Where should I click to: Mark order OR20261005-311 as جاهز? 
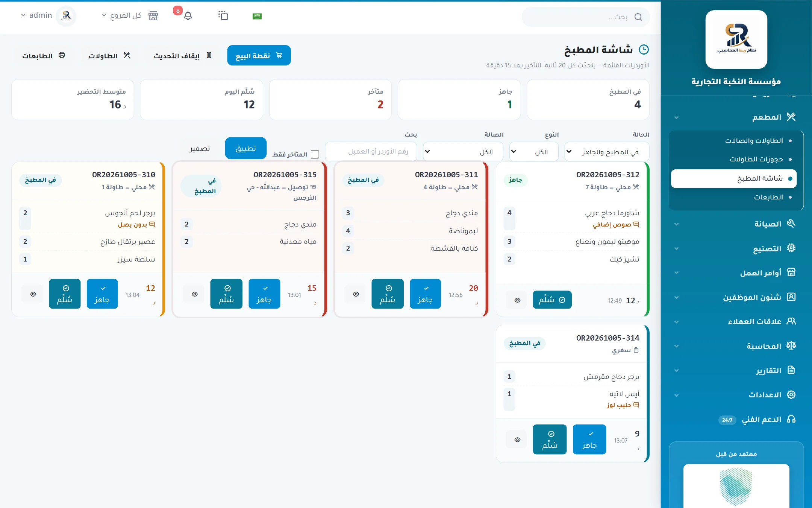coord(425,294)
